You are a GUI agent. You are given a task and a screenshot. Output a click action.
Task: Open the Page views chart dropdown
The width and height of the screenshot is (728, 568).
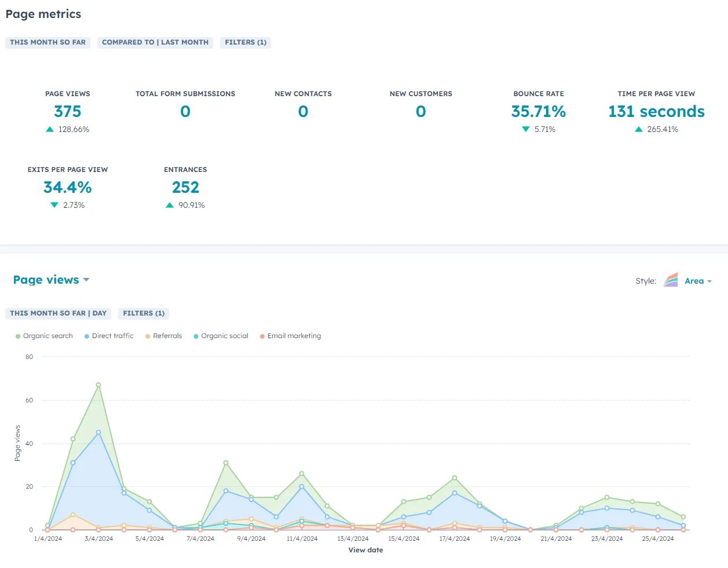(x=52, y=280)
